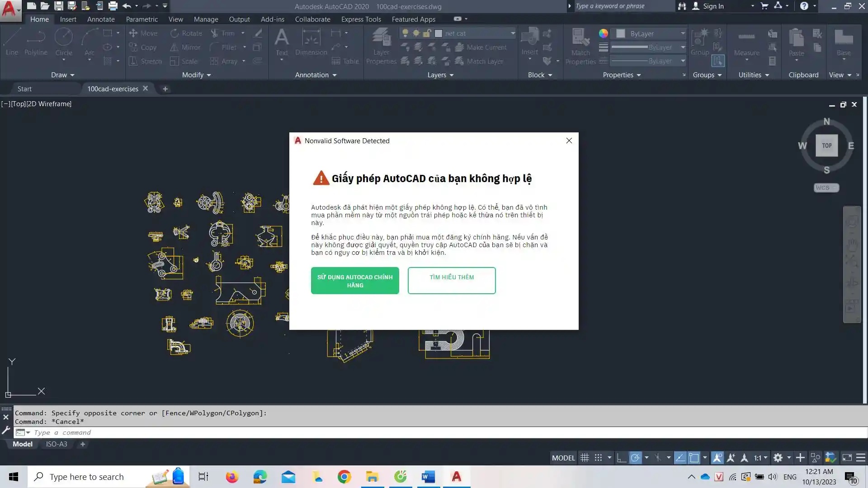Open the Insert ribbon tab
The image size is (868, 488).
pos(68,19)
